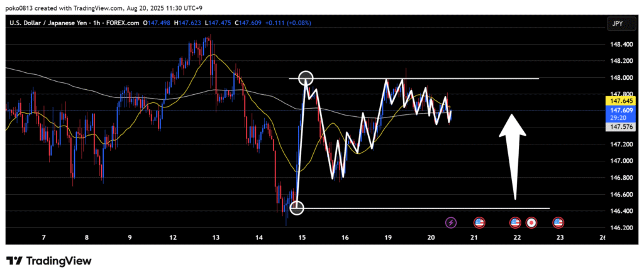644x277 pixels.
Task: Open the rightmost US flag event icon
Action: (x=558, y=222)
